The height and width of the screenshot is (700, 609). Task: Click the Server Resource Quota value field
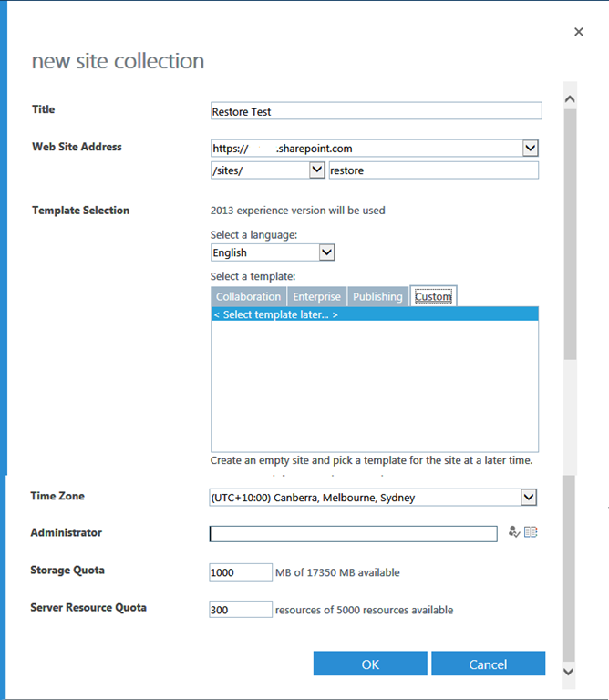241,610
